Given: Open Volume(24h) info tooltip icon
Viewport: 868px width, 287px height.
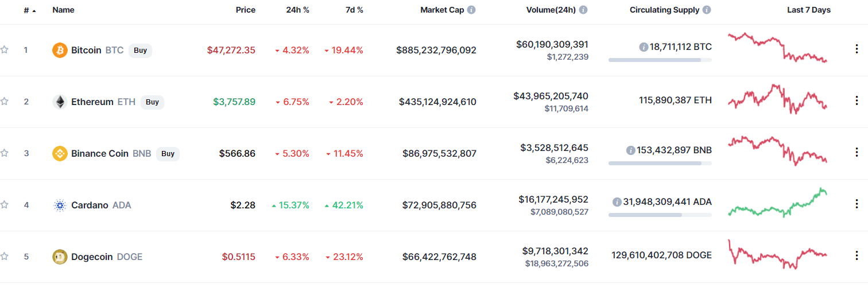Looking at the screenshot, I should [583, 10].
